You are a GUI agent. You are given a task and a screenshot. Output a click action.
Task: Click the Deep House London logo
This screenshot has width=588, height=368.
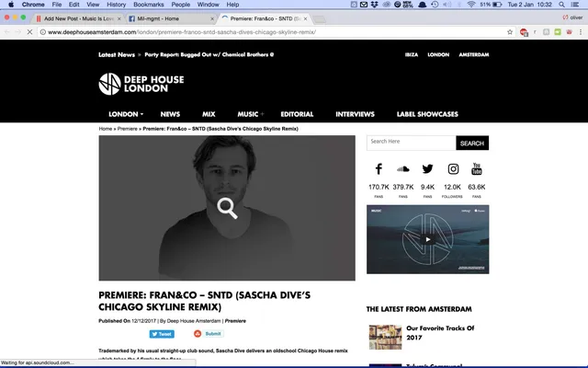(141, 84)
